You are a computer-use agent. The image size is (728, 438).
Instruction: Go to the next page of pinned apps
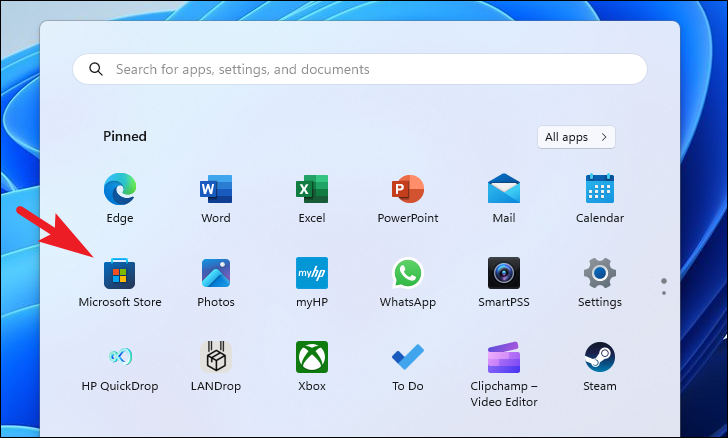pos(664,293)
